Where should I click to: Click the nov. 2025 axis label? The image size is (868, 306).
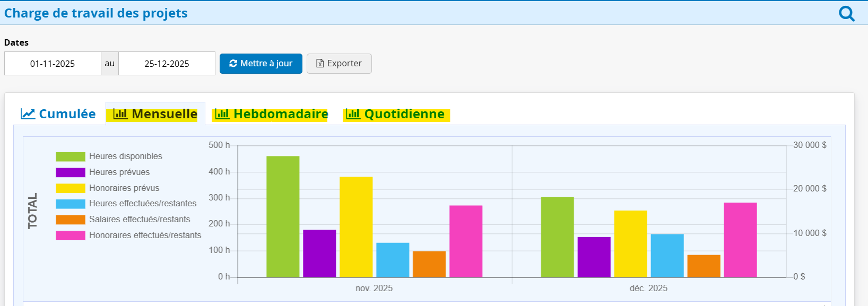pos(374,288)
